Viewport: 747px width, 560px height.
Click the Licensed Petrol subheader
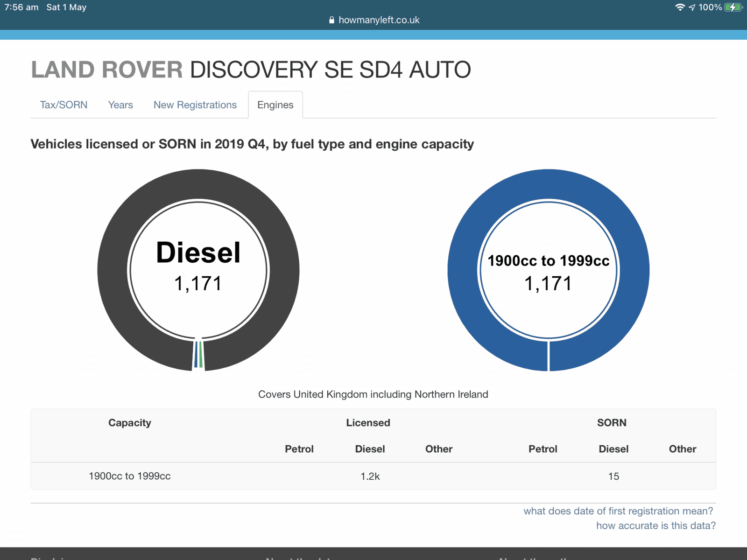299,449
